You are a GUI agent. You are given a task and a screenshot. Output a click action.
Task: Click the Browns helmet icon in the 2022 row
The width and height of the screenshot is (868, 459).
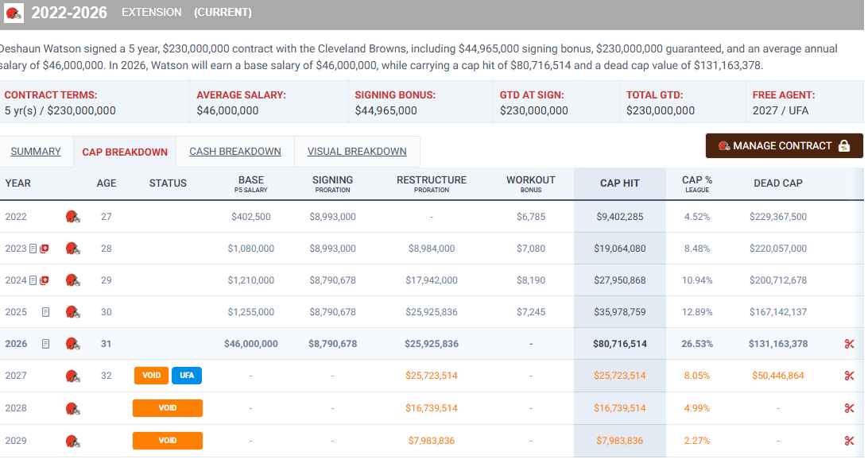point(72,217)
